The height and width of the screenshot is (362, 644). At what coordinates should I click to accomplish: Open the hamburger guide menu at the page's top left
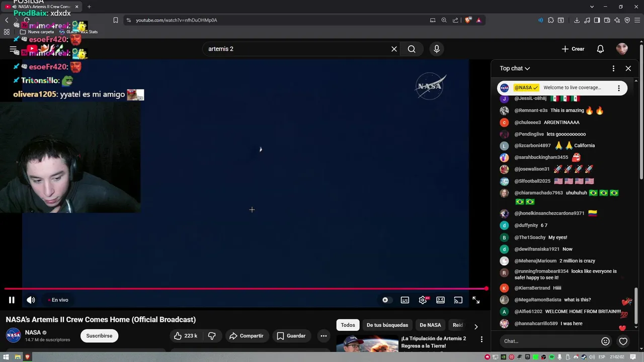(13, 49)
